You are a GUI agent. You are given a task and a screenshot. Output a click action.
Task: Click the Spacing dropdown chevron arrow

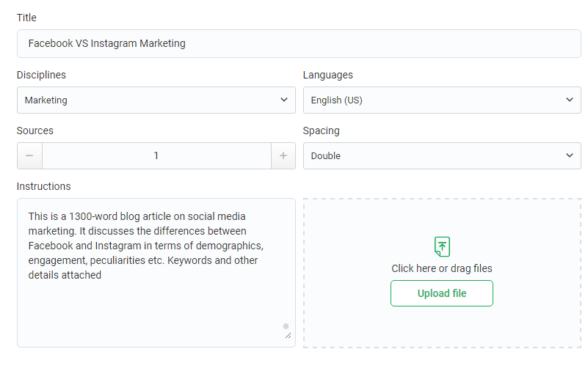[570, 155]
